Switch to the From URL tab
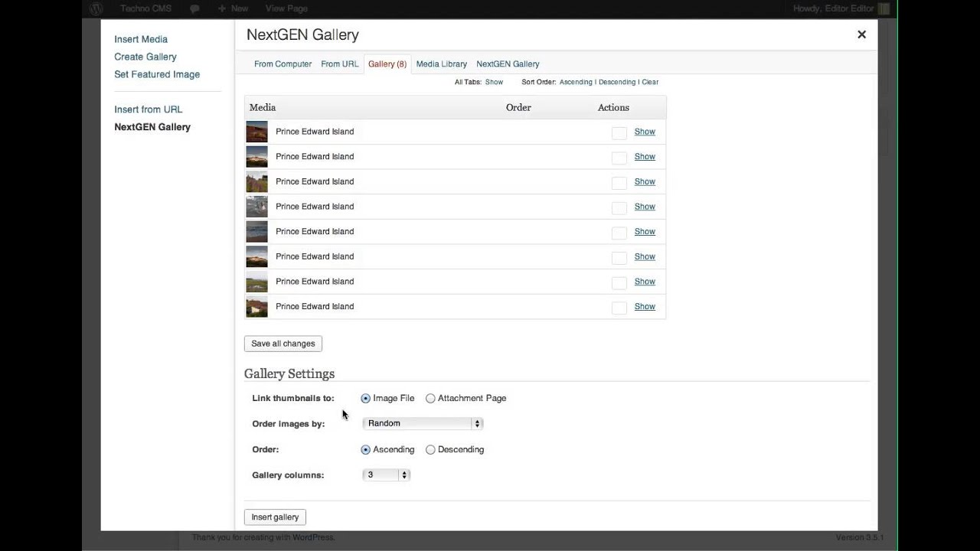Screen dimensions: 980x551 click(340, 64)
